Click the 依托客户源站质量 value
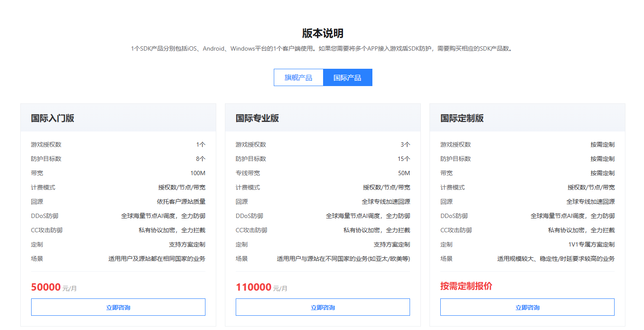Image resolution: width=644 pixels, height=330 pixels. pyautogui.click(x=181, y=202)
